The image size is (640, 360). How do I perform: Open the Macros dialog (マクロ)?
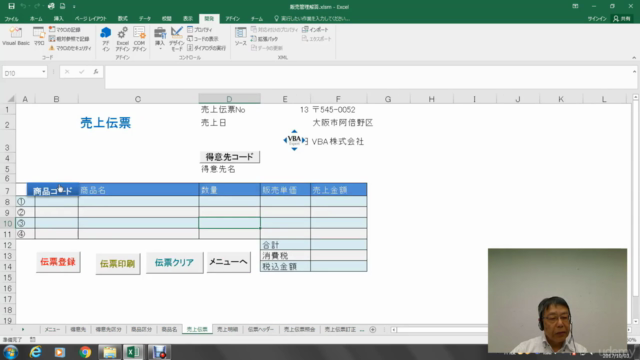point(39,37)
